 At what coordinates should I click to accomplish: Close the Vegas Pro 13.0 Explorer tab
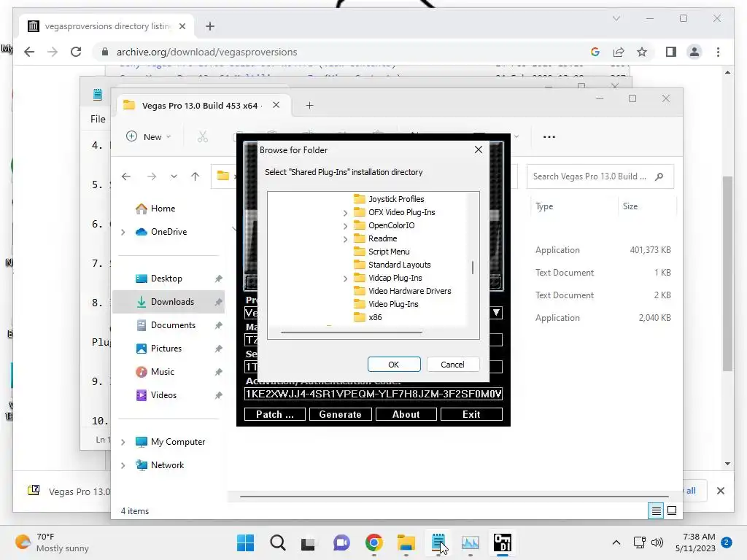click(x=276, y=105)
